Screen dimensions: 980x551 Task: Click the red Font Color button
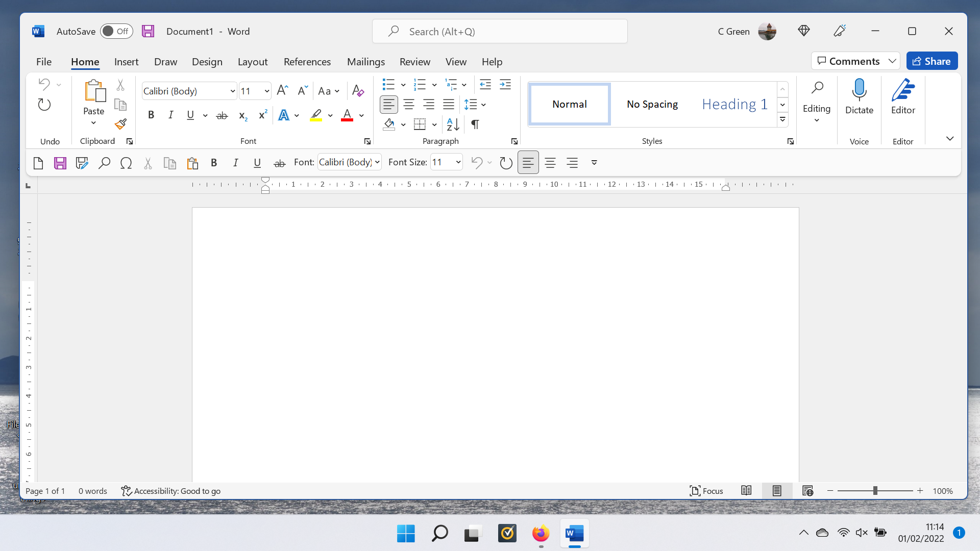347,115
